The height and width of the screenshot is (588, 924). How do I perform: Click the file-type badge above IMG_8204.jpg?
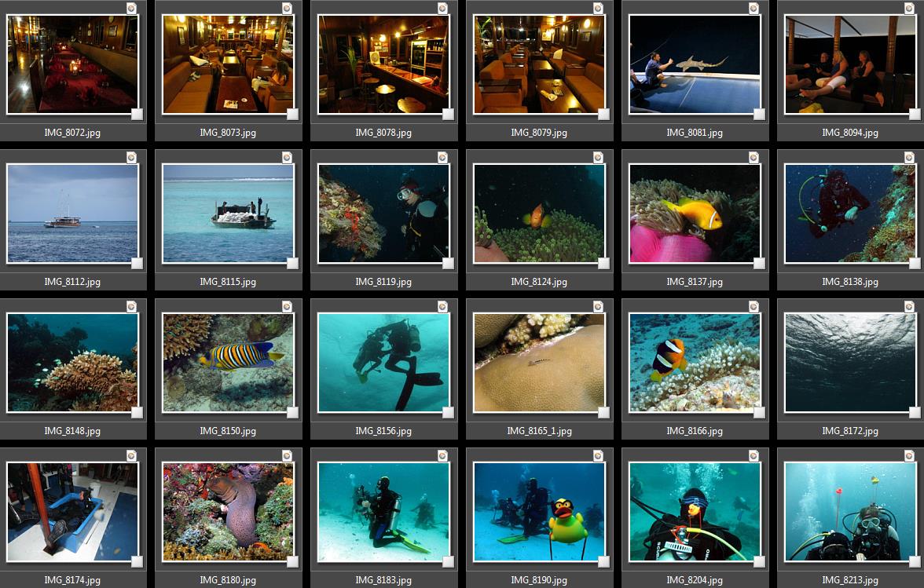(x=753, y=455)
